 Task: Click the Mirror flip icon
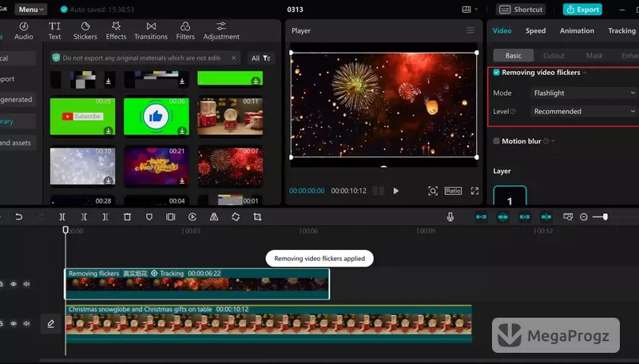click(x=214, y=217)
